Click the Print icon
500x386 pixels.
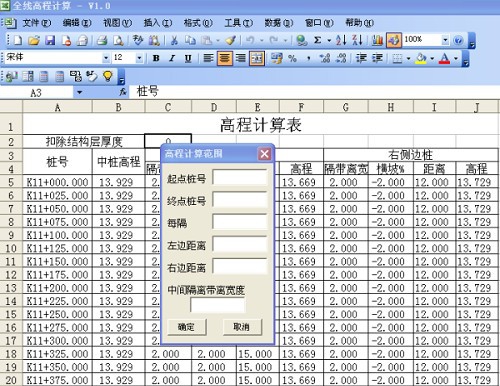click(102, 40)
